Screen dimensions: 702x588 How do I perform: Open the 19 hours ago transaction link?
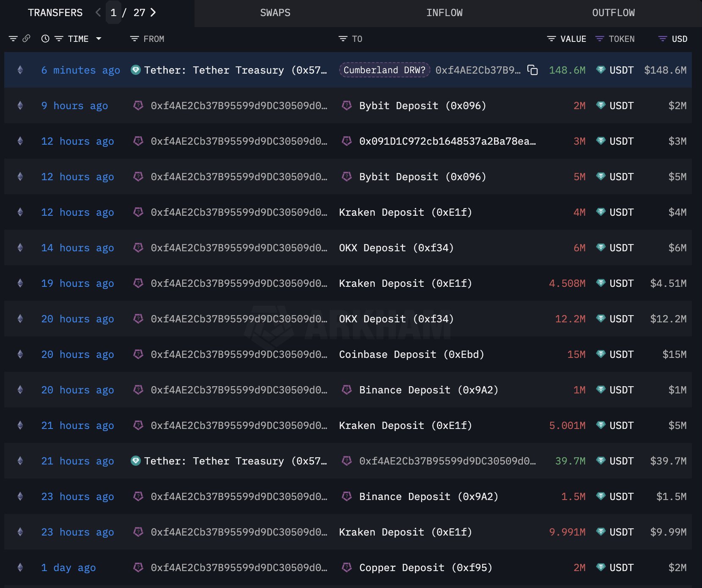click(77, 283)
